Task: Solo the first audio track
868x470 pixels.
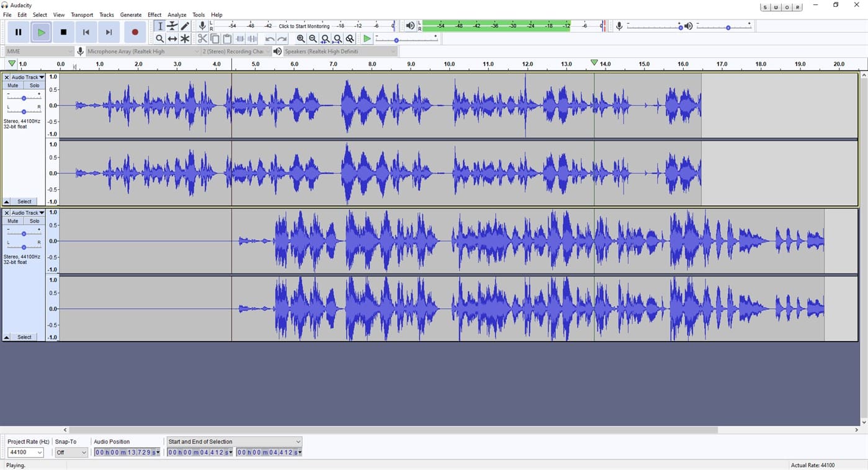Action: tap(34, 86)
